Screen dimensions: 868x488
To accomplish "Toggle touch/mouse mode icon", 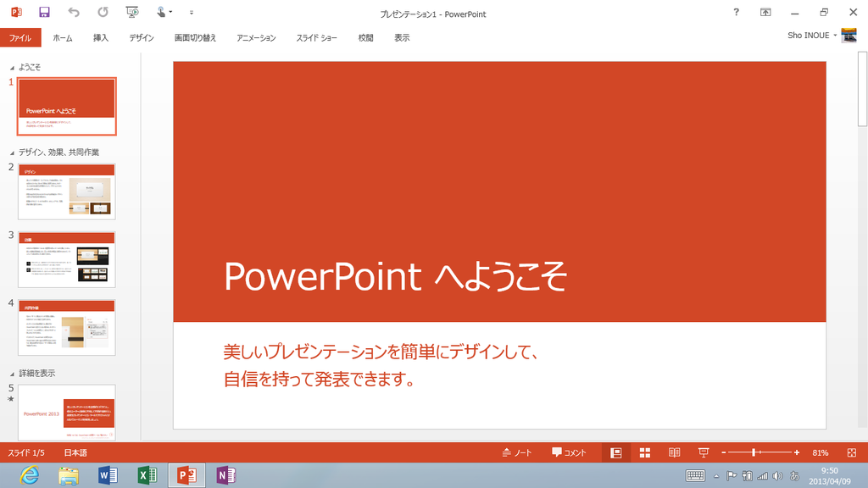I will point(163,12).
